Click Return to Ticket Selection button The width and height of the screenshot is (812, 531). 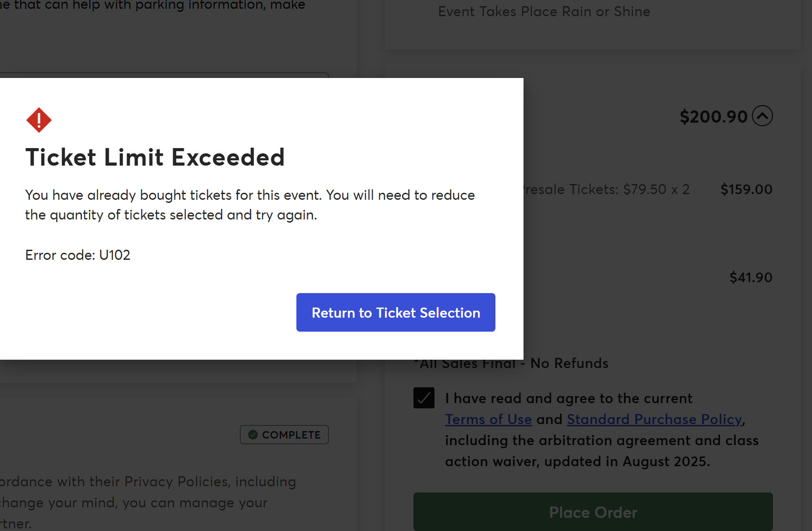[x=395, y=312]
